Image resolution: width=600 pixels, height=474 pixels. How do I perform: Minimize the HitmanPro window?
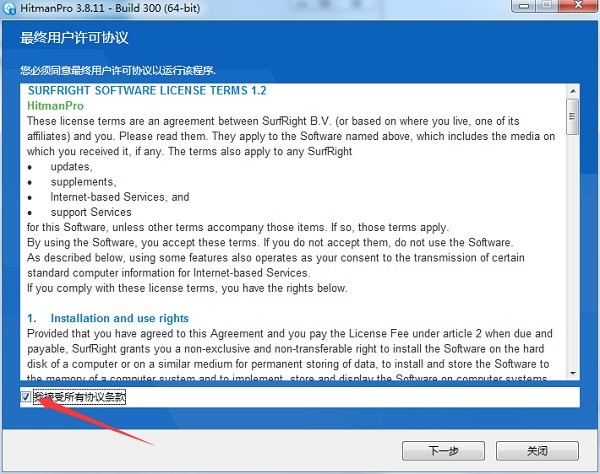[x=525, y=6]
